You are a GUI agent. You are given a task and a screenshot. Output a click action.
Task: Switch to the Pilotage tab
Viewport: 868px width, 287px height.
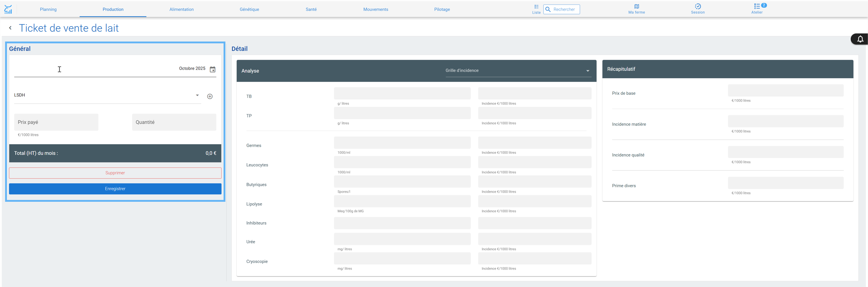tap(442, 9)
